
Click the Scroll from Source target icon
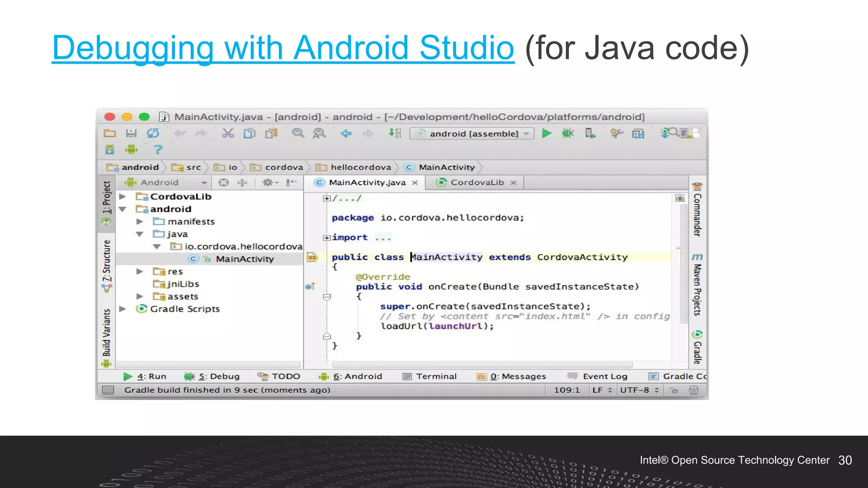click(x=223, y=183)
